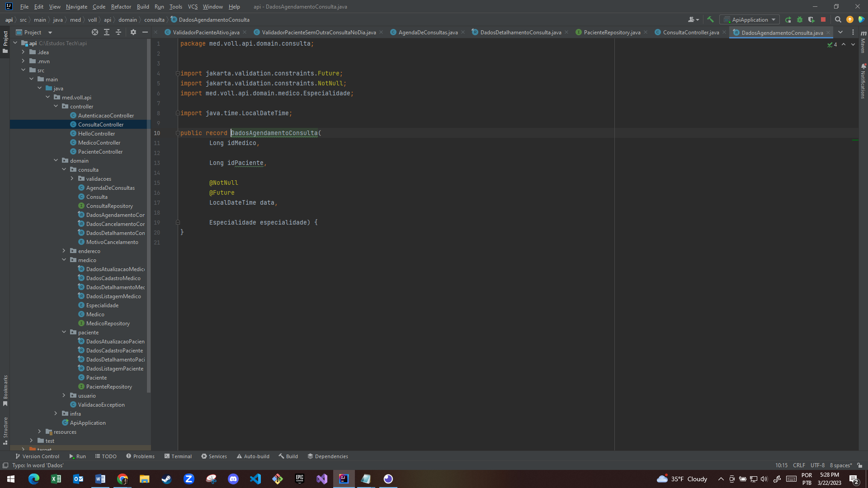Open the Refactor menu
The height and width of the screenshot is (488, 868).
pyautogui.click(x=121, y=7)
